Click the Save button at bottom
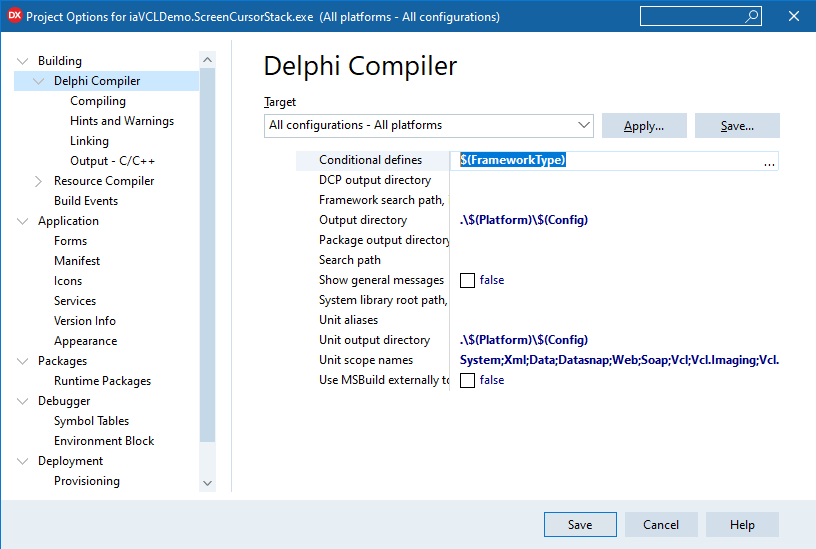This screenshot has height=549, width=816. click(580, 525)
